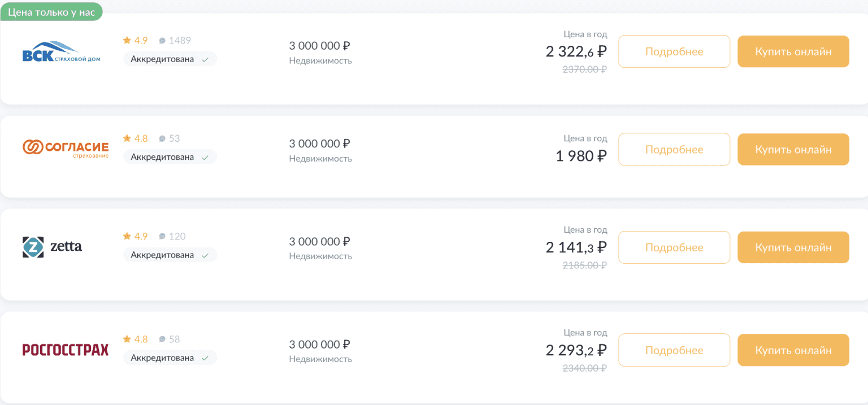Click Rosgosstrakh's Аккредитована badge

click(x=170, y=358)
